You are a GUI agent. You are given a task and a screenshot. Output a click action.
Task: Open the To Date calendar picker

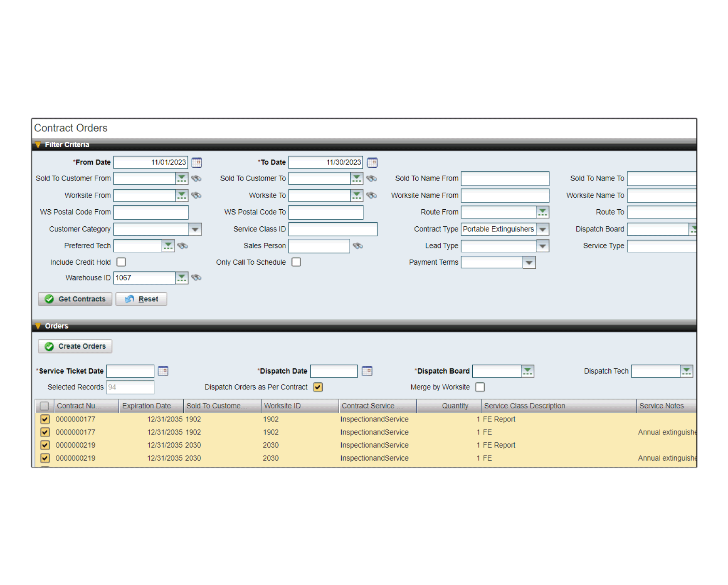(372, 162)
